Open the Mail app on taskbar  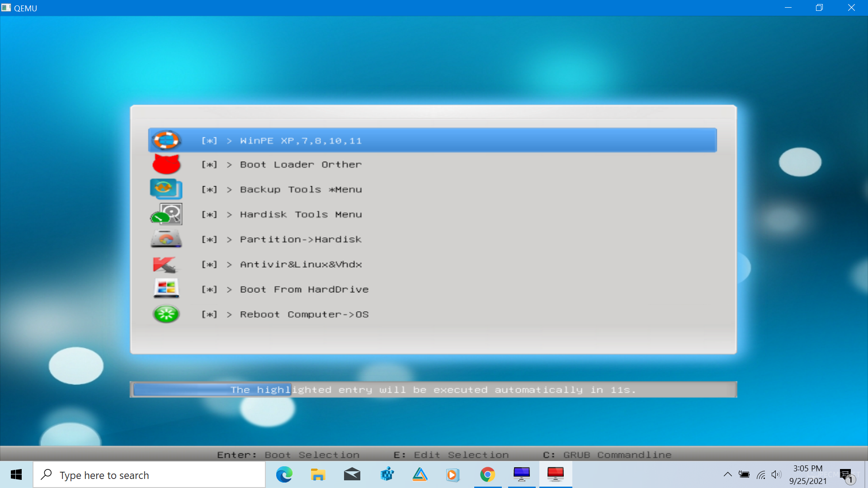click(352, 474)
